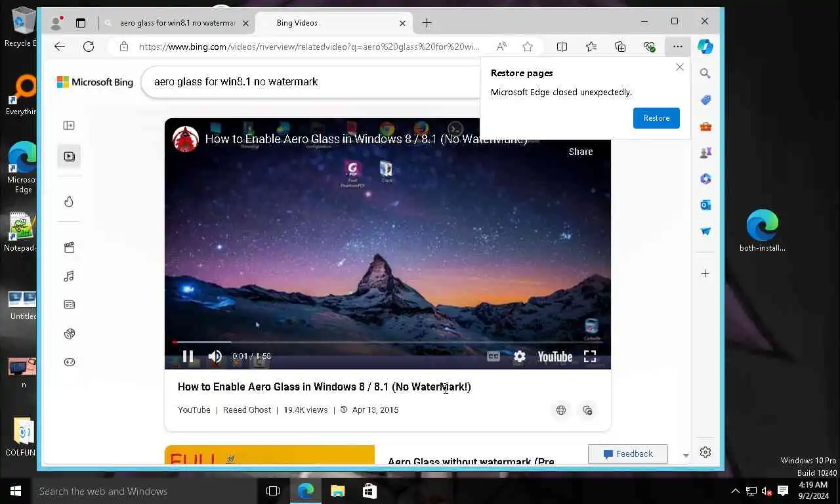The width and height of the screenshot is (840, 504).
Task: Share the video
Action: [x=581, y=152]
